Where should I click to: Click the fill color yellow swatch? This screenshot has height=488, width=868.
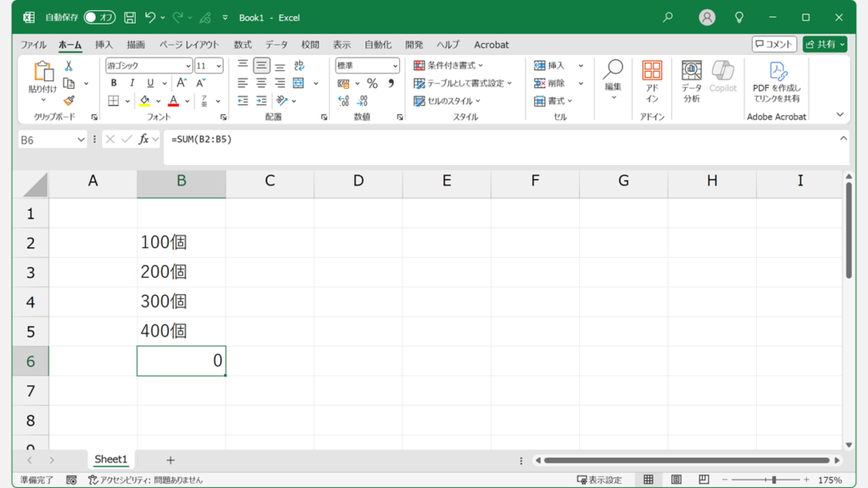[144, 101]
